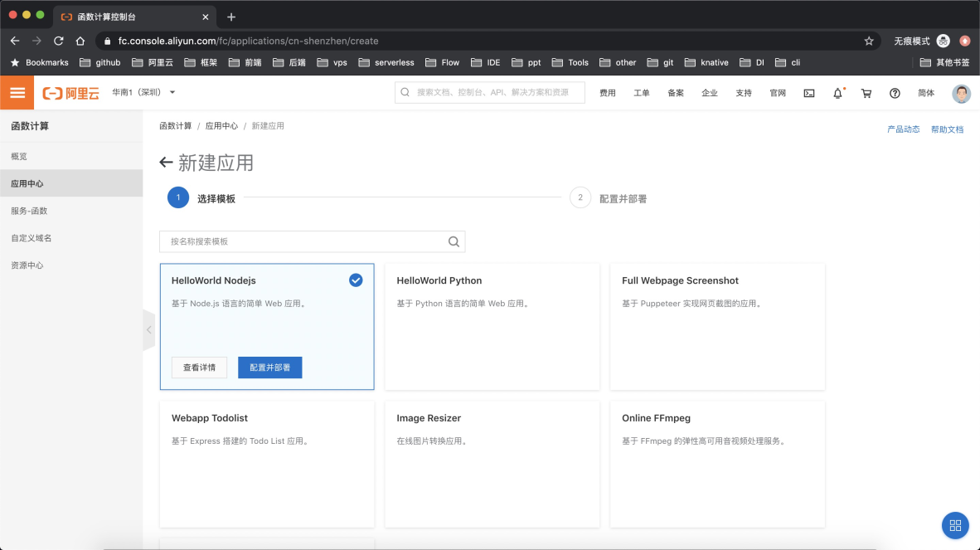Click 函数计算 breadcrumb link
This screenshot has height=550, width=980.
tap(175, 125)
